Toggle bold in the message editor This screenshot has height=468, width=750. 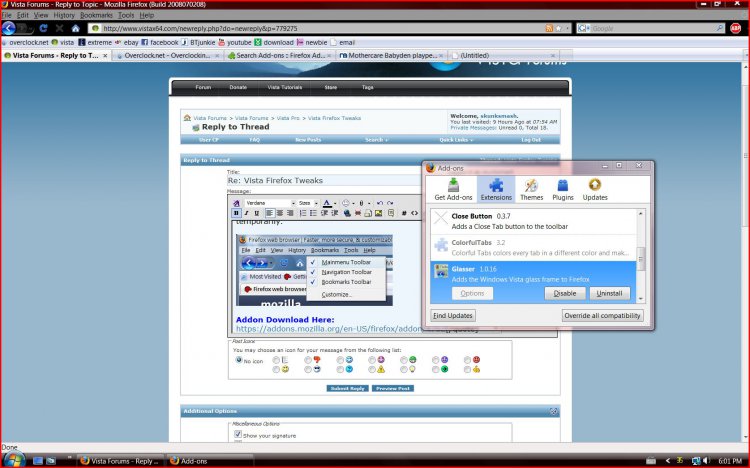[x=236, y=213]
